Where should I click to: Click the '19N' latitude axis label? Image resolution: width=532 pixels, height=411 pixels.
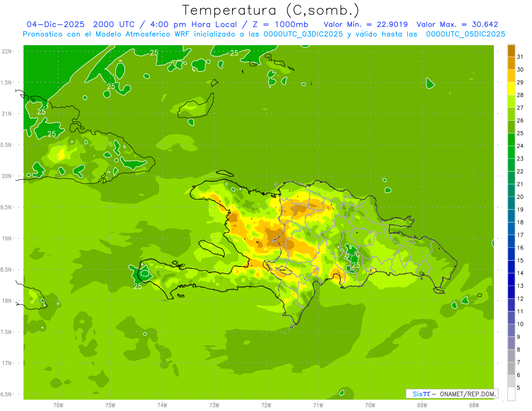(7, 239)
